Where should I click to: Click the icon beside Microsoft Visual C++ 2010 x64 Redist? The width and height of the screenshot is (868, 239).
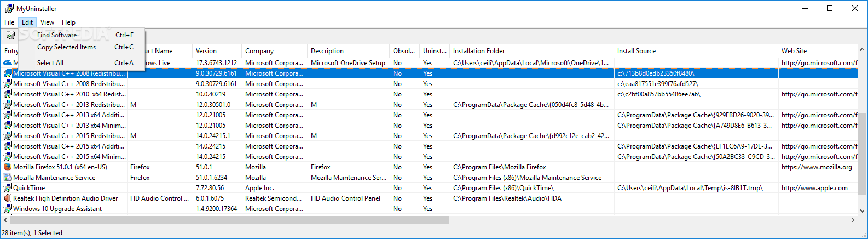(x=8, y=94)
